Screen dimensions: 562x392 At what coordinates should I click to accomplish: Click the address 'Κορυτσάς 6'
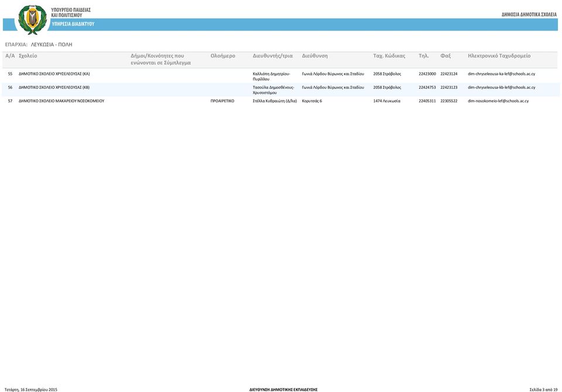(x=312, y=101)
